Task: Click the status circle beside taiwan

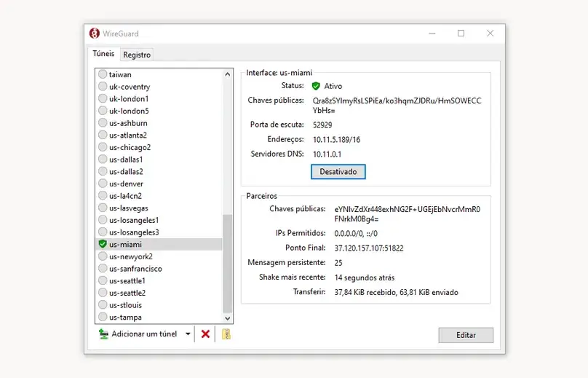Action: (103, 74)
